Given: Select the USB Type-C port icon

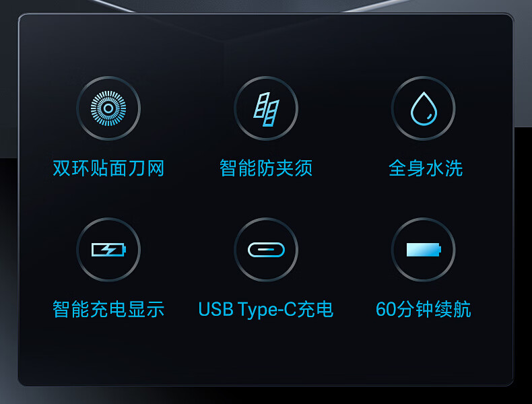Looking at the screenshot, I should [266, 250].
